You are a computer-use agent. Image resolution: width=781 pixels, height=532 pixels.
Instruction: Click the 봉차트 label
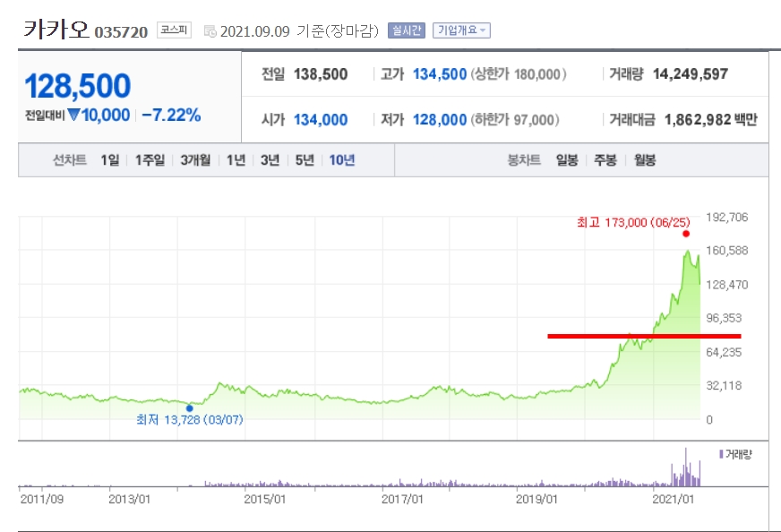point(524,160)
